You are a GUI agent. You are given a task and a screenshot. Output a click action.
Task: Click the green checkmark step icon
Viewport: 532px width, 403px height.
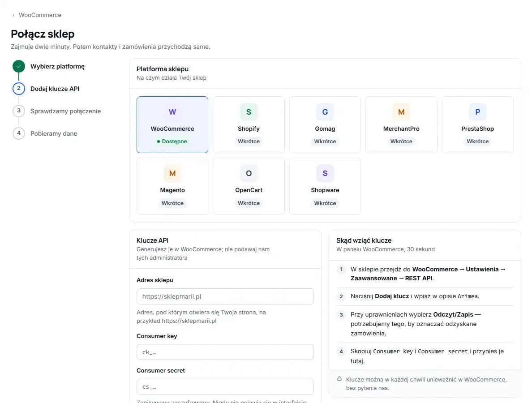pyautogui.click(x=19, y=66)
